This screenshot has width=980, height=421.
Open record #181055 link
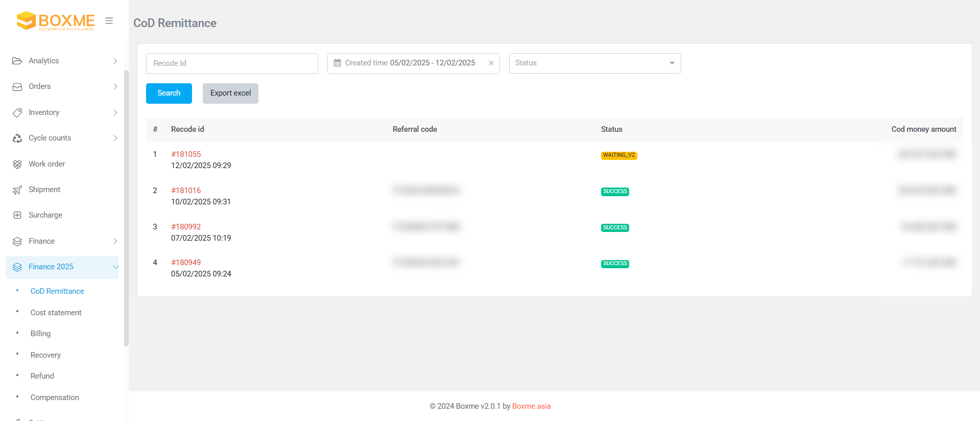[186, 154]
